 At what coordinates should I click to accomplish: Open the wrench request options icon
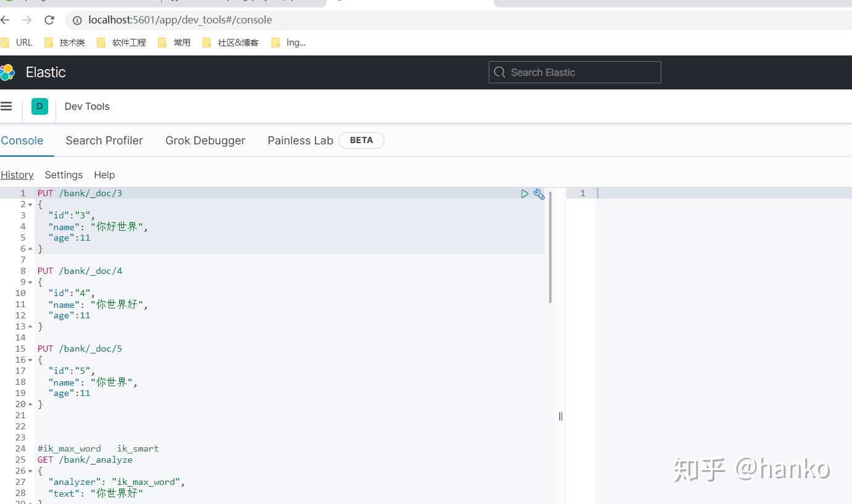click(x=539, y=194)
